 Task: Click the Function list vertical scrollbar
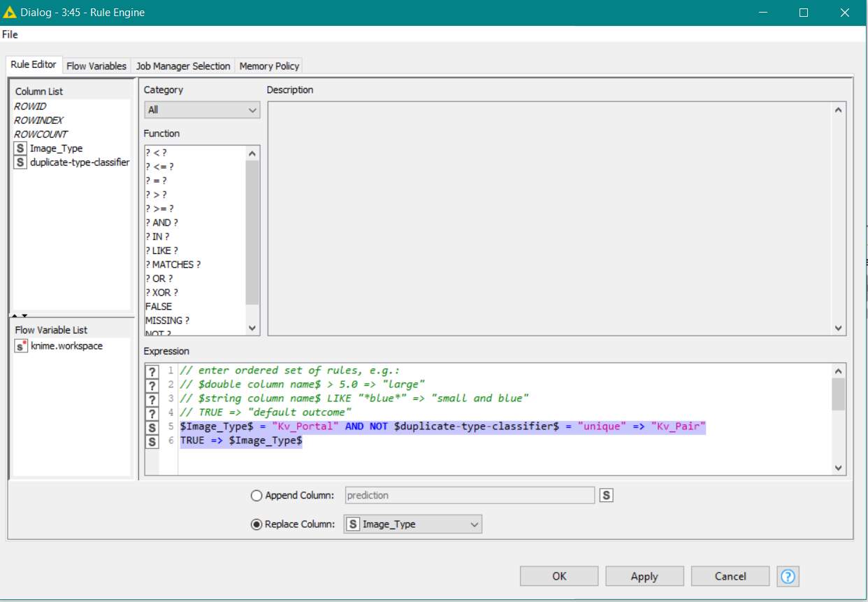(252, 240)
